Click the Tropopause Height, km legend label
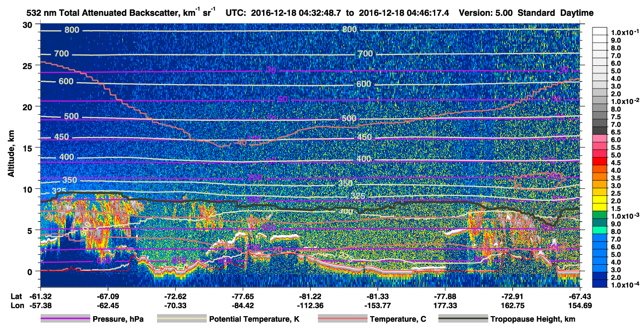The height and width of the screenshot is (330, 644). pyautogui.click(x=533, y=320)
